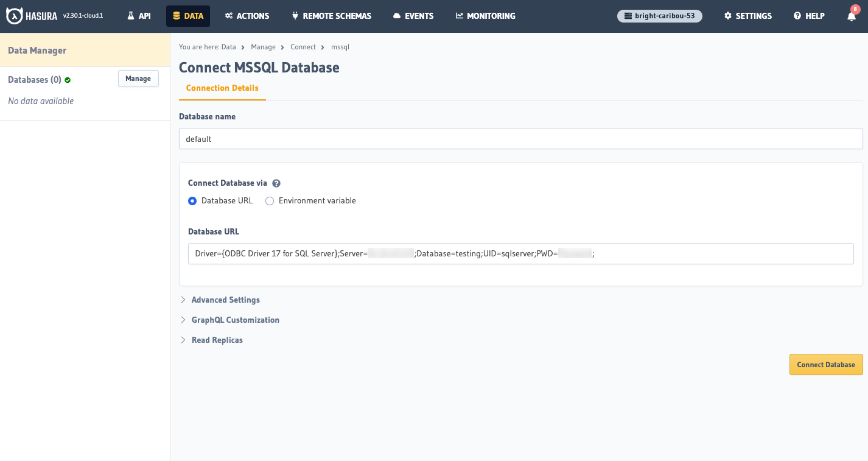The height and width of the screenshot is (461, 868).
Task: Click the bright-caribou-53 project badge
Action: [660, 16]
